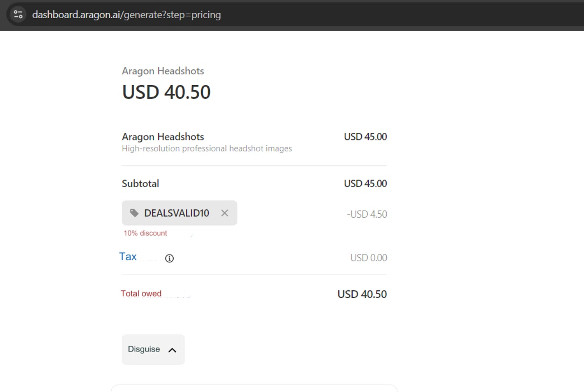This screenshot has width=584, height=392.
Task: Click the total amount USD 40.50 at bottom
Action: pyautogui.click(x=362, y=294)
